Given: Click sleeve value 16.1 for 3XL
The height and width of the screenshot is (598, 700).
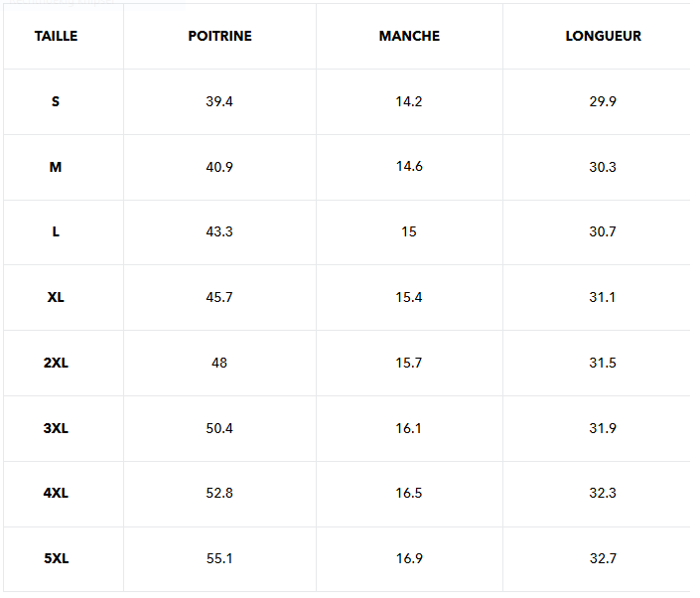Looking at the screenshot, I should (408, 428).
